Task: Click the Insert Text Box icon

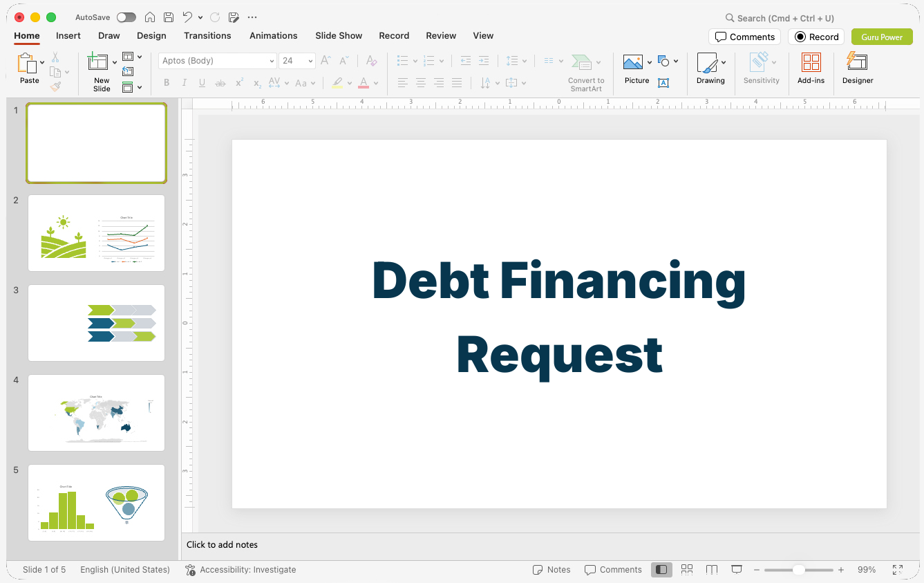Action: pyautogui.click(x=663, y=83)
